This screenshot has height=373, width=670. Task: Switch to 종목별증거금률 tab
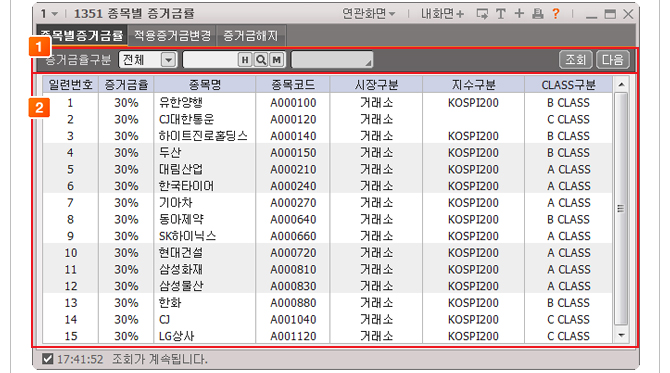click(82, 35)
